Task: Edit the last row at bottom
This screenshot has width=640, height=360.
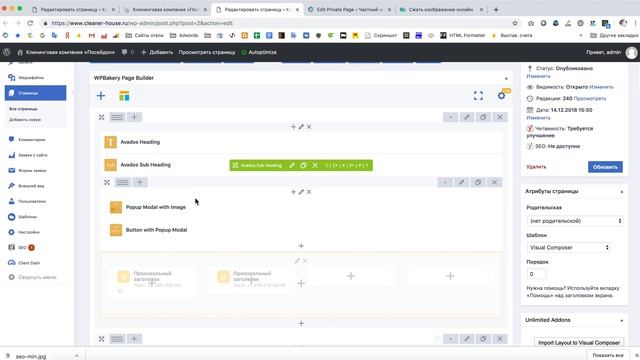Action: click(467, 339)
